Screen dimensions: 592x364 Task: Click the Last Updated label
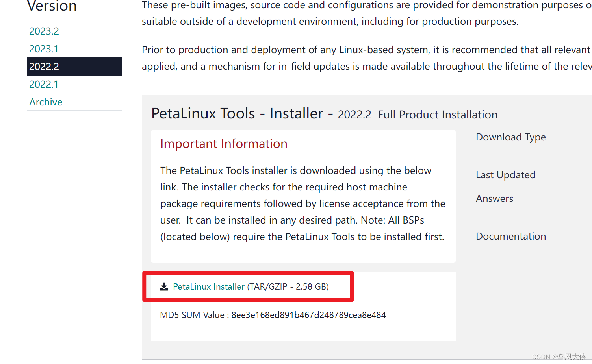(505, 175)
